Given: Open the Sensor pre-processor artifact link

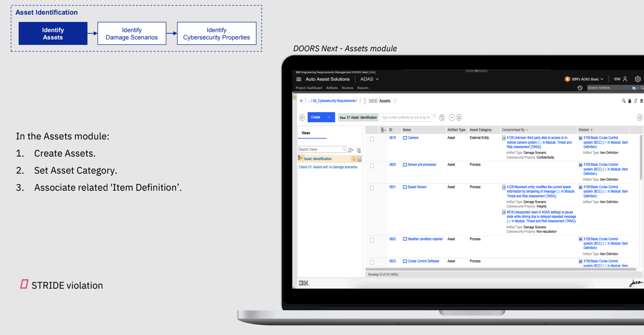Looking at the screenshot, I should pyautogui.click(x=422, y=165).
